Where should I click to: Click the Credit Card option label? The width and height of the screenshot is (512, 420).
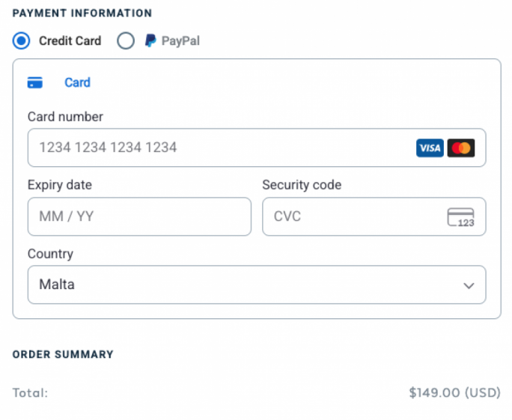click(70, 41)
